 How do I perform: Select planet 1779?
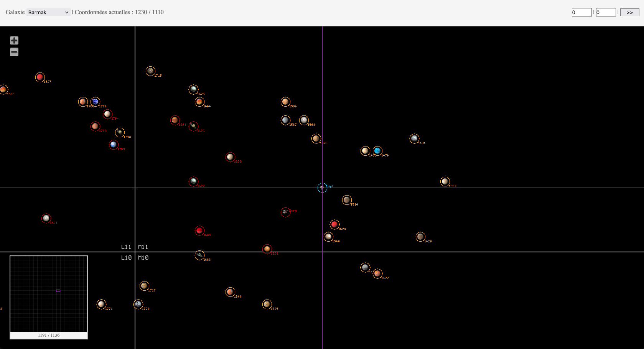pos(95,126)
